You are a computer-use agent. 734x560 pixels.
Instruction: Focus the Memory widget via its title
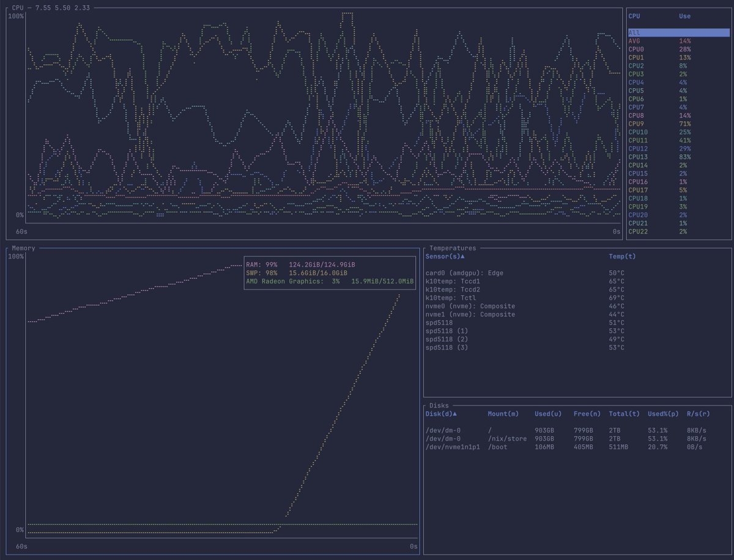coord(23,248)
